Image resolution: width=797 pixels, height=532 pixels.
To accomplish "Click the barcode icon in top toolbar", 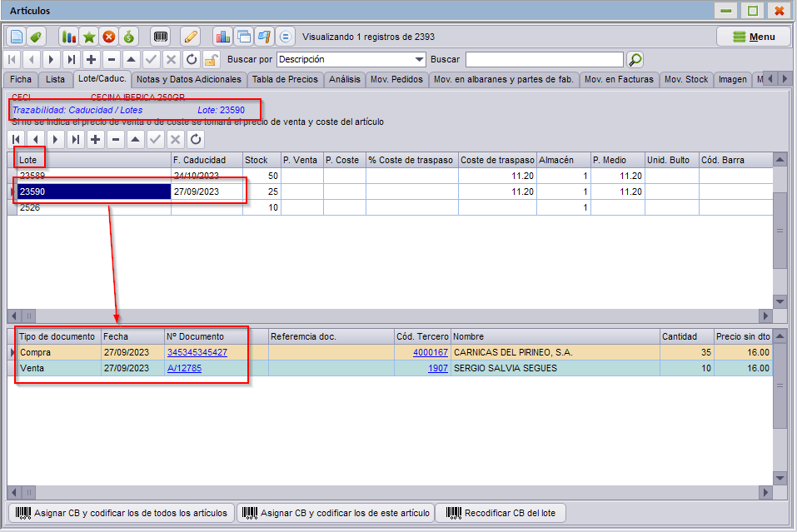I will tap(161, 37).
